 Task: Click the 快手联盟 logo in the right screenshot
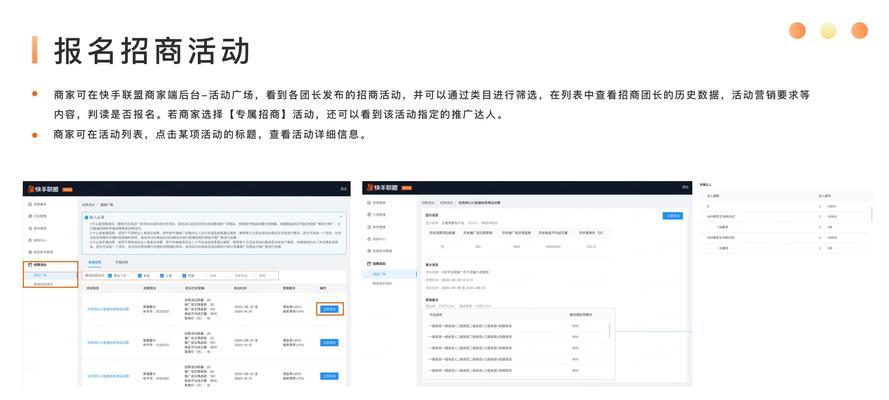384,188
